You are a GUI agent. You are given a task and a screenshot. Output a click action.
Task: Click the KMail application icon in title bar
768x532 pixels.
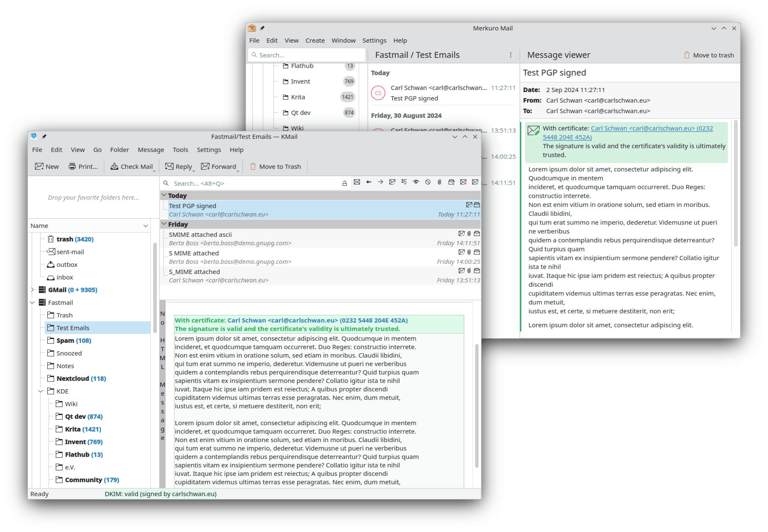tap(34, 136)
